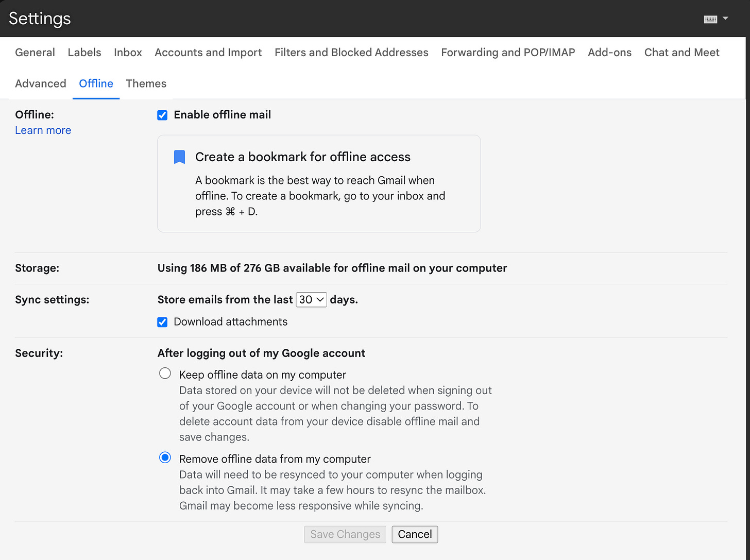Click the Save Changes button
750x560 pixels.
click(x=345, y=534)
